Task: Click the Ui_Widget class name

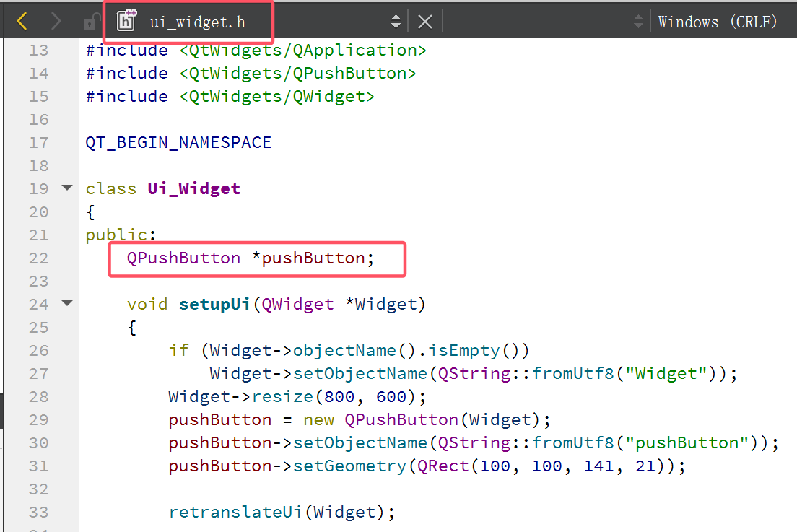Action: (193, 188)
